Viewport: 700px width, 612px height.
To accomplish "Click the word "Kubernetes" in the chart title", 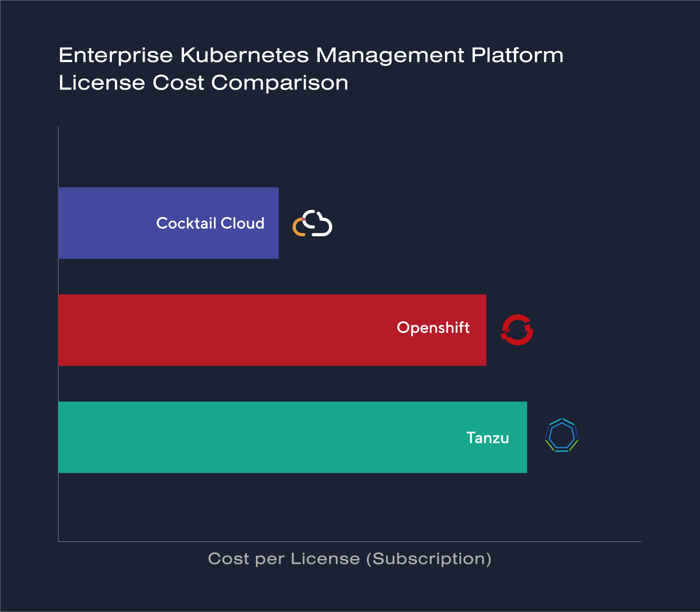I will pyautogui.click(x=245, y=55).
